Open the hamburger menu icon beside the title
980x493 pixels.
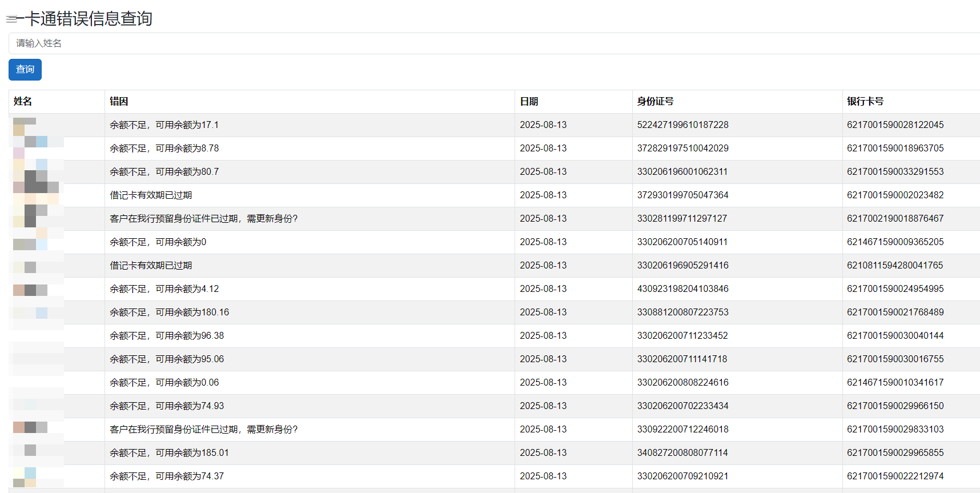pyautogui.click(x=11, y=19)
